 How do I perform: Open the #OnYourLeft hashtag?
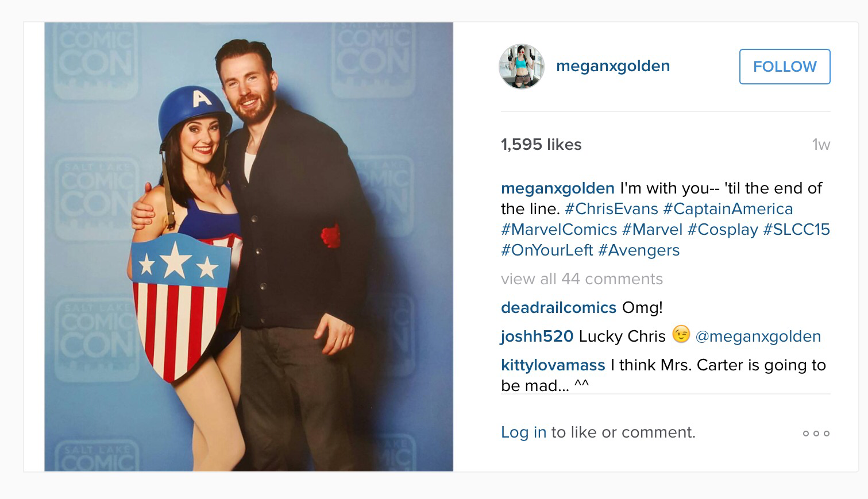547,250
